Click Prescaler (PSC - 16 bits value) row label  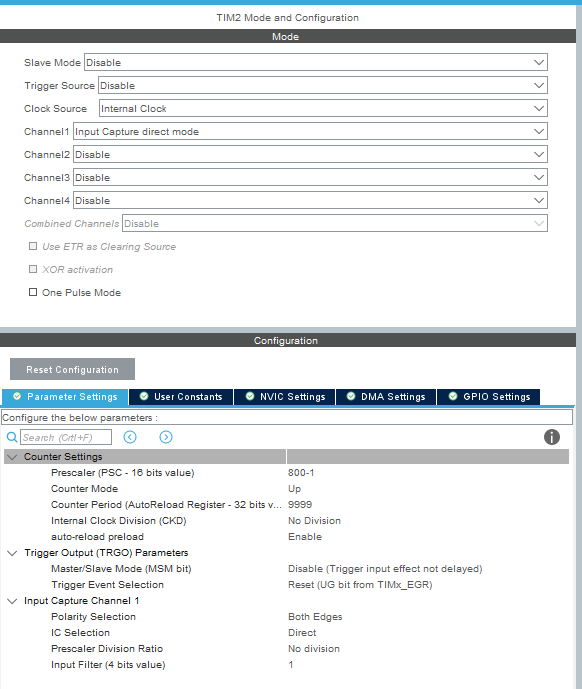pos(123,473)
